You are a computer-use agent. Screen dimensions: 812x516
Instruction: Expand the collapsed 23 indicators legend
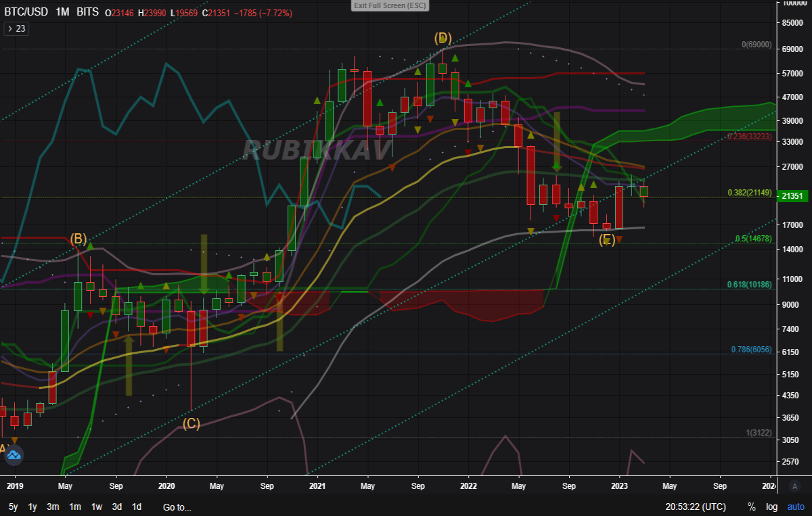(16, 28)
